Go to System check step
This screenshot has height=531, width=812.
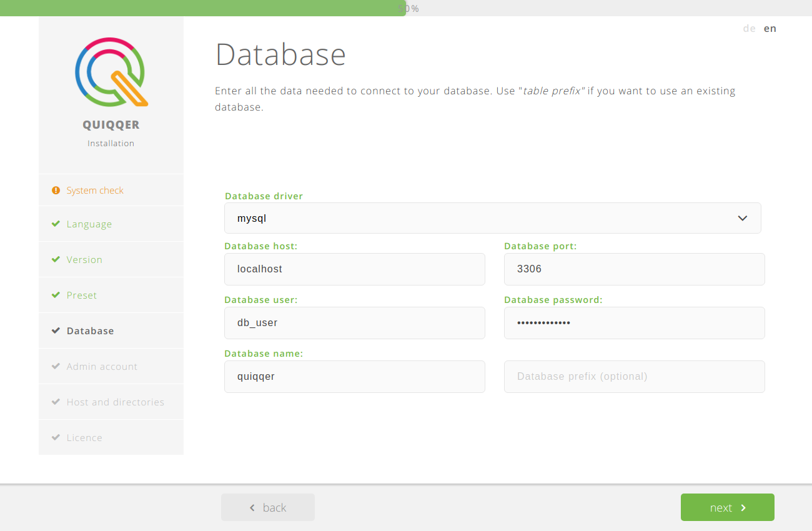[95, 191]
